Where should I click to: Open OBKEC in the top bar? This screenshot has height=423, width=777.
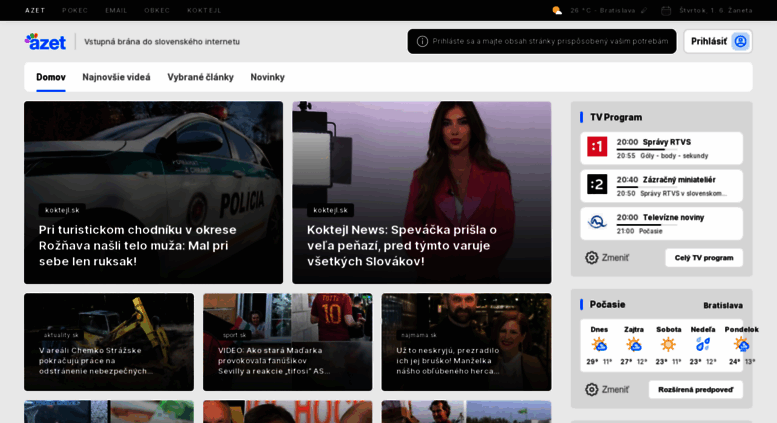tap(157, 10)
